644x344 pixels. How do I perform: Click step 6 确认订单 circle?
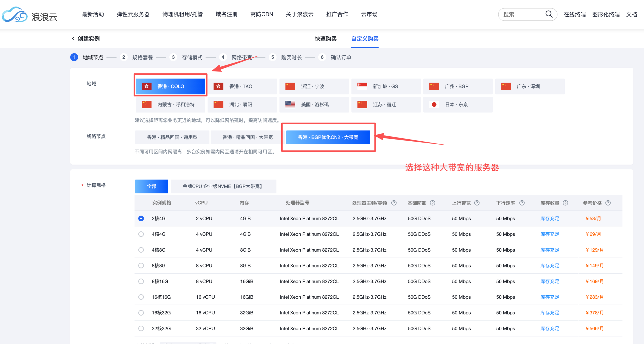click(x=322, y=57)
